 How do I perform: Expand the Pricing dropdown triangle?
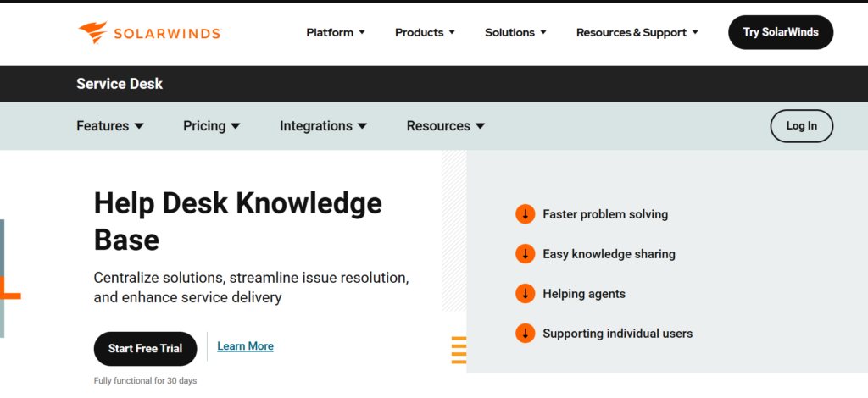pos(236,126)
